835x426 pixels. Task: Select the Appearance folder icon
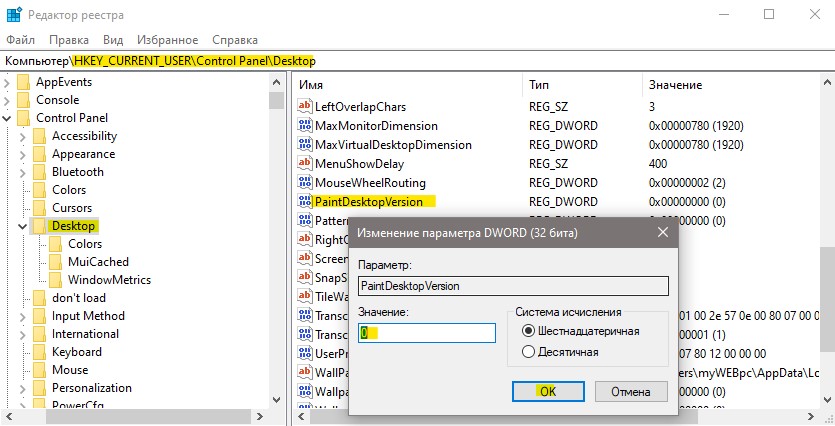click(x=39, y=154)
